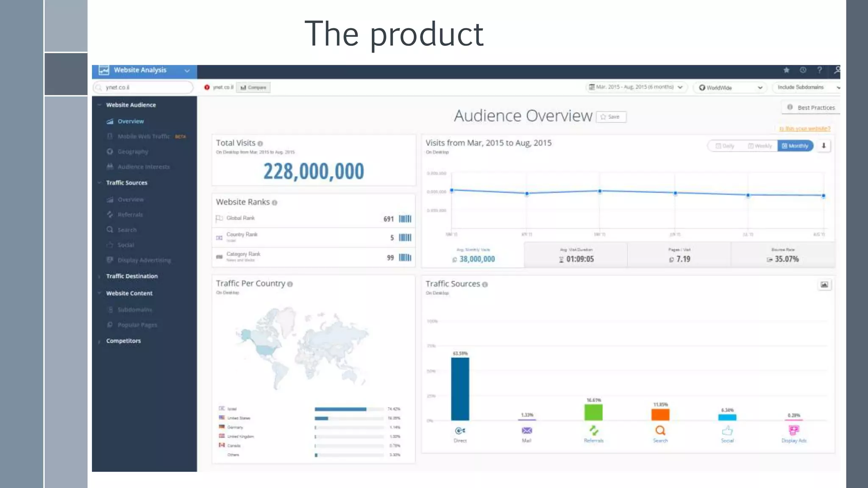Click the Website Ranks info icon
The image size is (868, 488).
[x=275, y=203]
